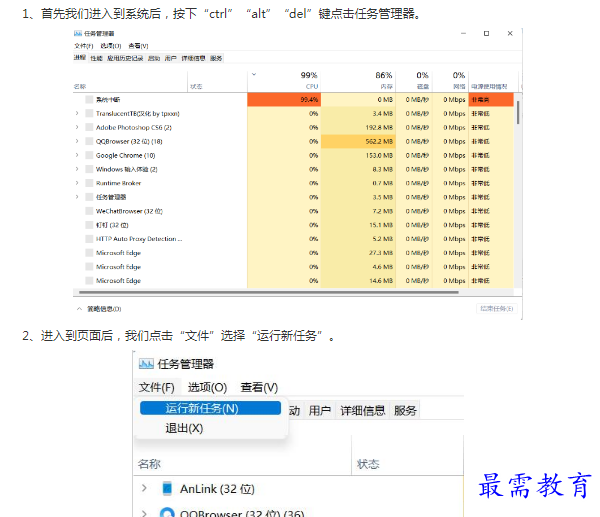This screenshot has width=600, height=517.
Task: Click the icon beside Runtime Broker
Action: (x=89, y=183)
